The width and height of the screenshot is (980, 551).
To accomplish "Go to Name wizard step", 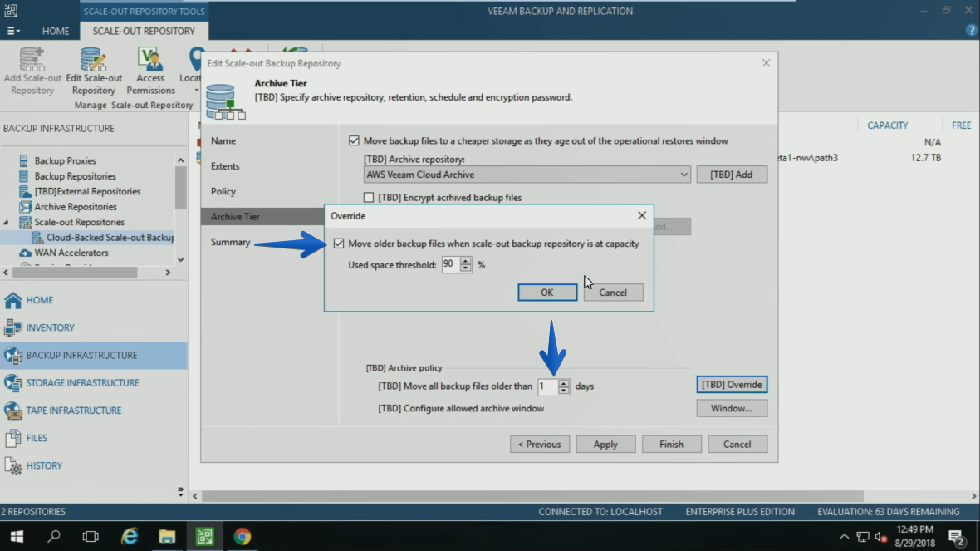I will pyautogui.click(x=223, y=140).
